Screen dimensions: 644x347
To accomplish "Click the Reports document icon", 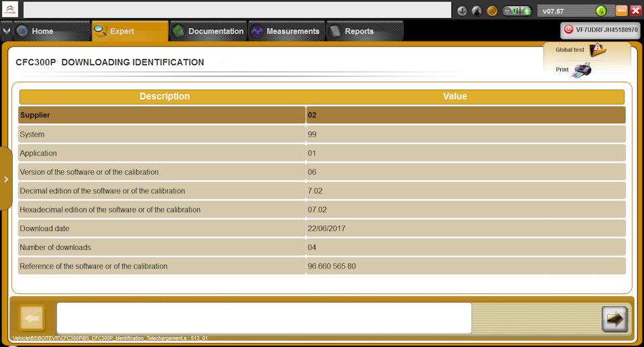I will [335, 31].
